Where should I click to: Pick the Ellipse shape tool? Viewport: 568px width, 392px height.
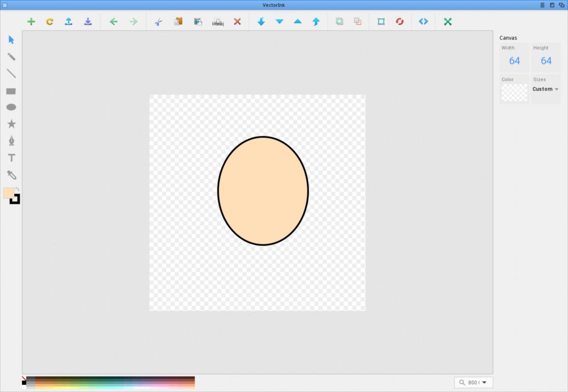pyautogui.click(x=11, y=107)
